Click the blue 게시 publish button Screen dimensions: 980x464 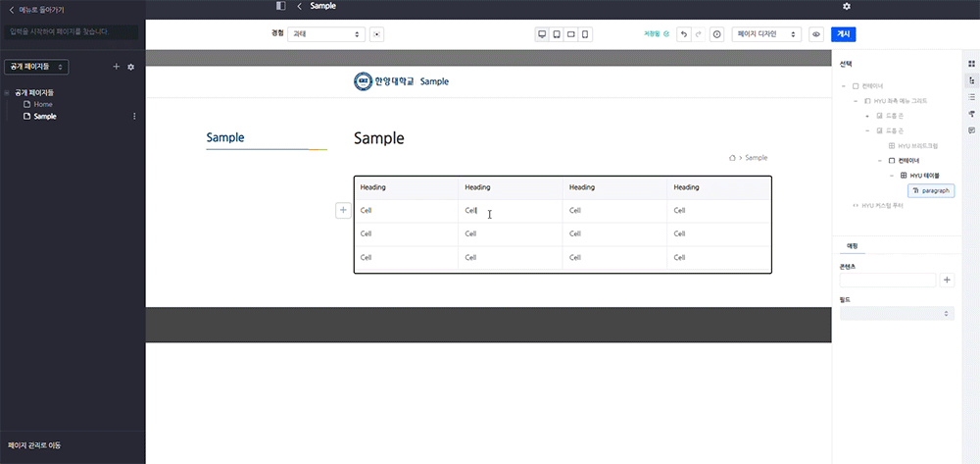pyautogui.click(x=843, y=34)
